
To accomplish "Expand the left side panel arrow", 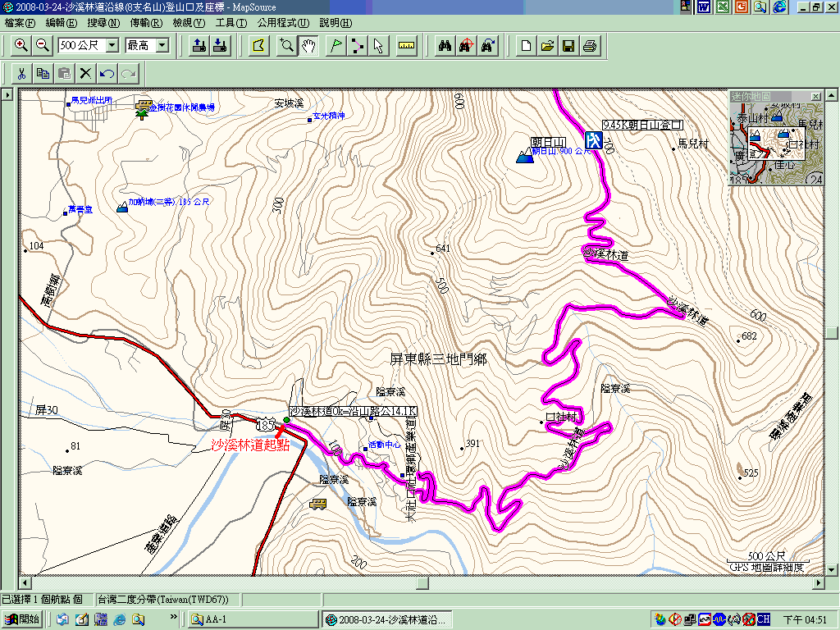I will 7,95.
